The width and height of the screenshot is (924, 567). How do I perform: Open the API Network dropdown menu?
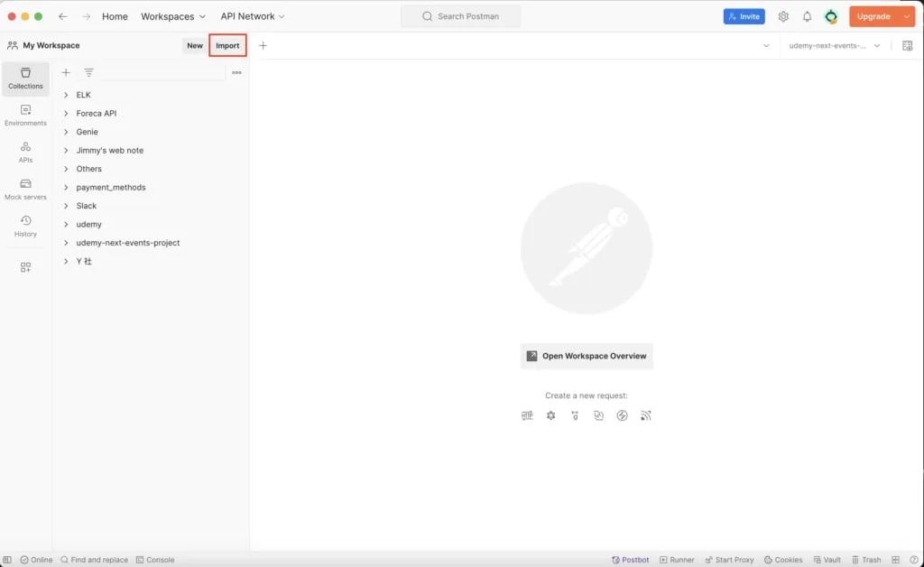point(253,16)
